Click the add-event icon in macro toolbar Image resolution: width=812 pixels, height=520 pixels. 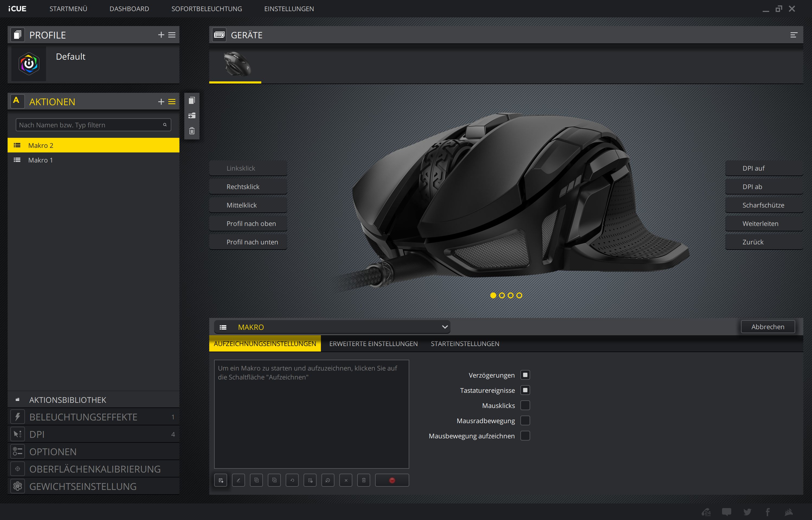pos(221,480)
